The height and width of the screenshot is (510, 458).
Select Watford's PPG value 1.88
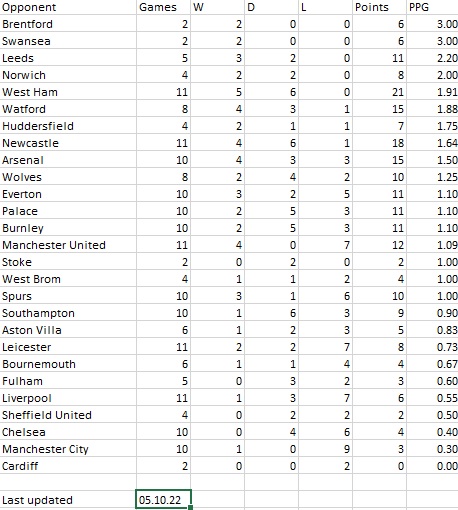[432, 109]
